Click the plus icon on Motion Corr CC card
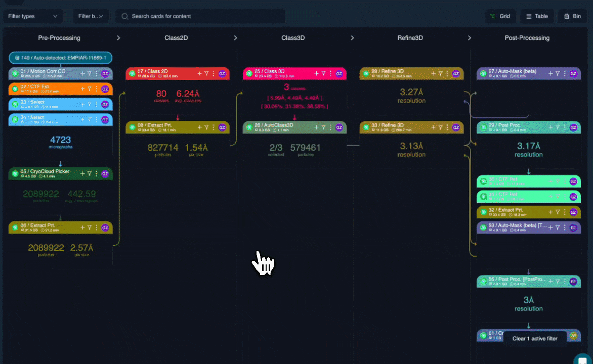The image size is (593, 364). click(82, 73)
